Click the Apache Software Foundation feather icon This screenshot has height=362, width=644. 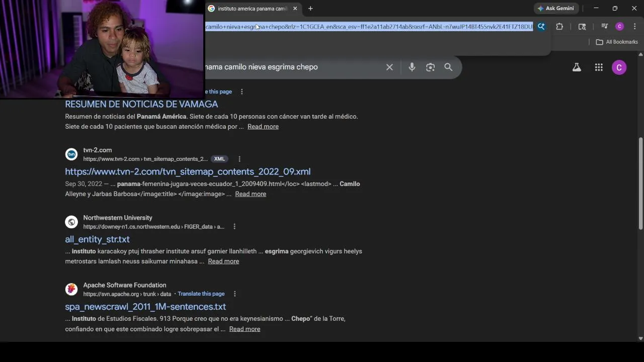[71, 289]
